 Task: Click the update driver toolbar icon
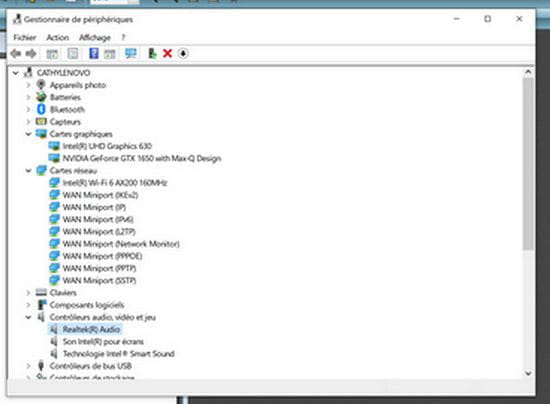[x=152, y=53]
